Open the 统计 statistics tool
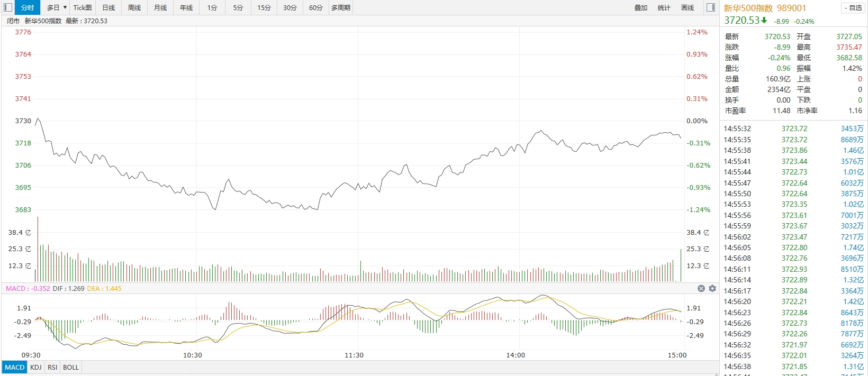 (x=664, y=7)
